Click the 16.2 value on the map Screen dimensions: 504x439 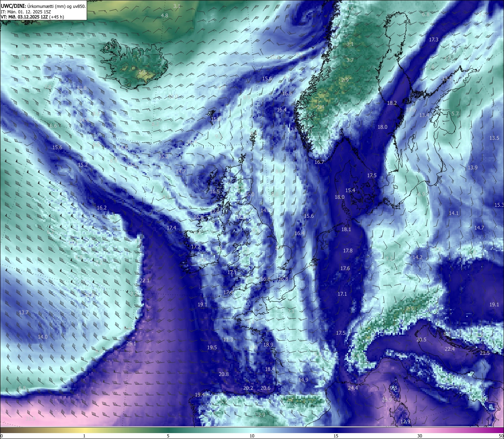point(102,207)
